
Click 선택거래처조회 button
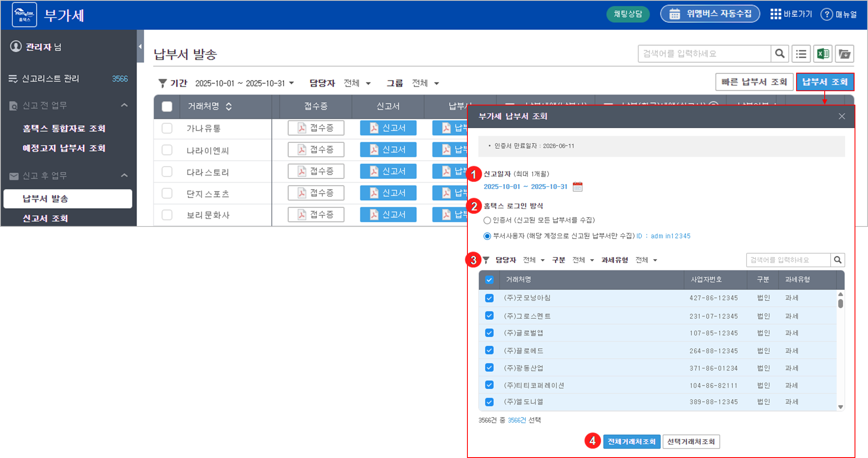point(691,442)
